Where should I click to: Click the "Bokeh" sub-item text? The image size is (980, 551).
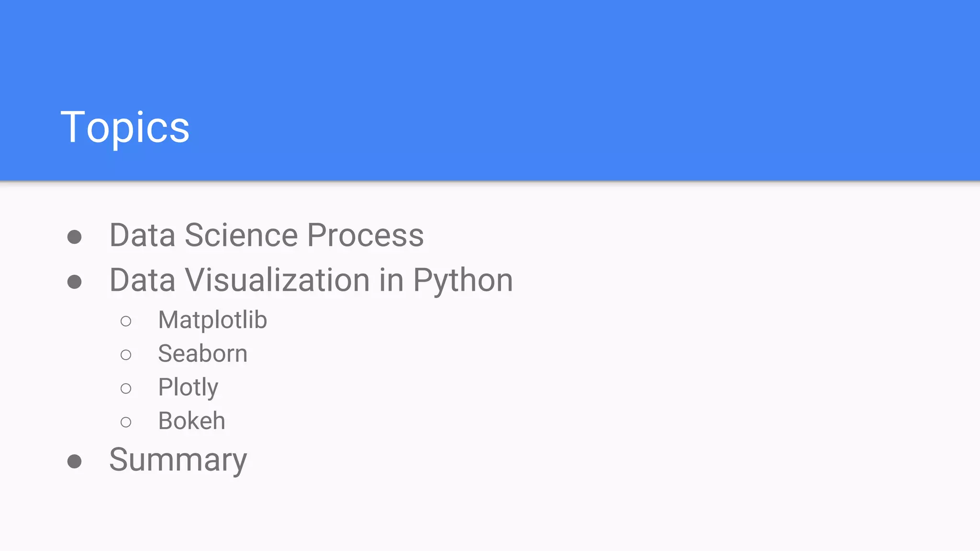point(191,421)
